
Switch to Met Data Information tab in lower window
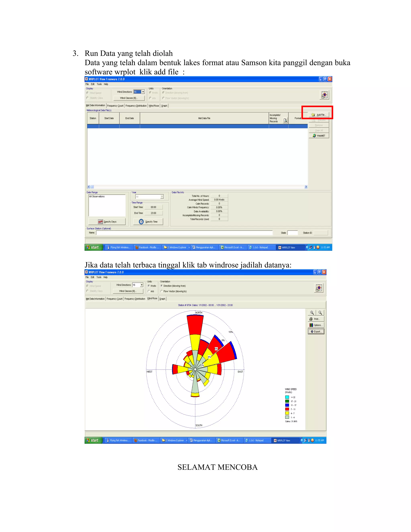coord(95,299)
